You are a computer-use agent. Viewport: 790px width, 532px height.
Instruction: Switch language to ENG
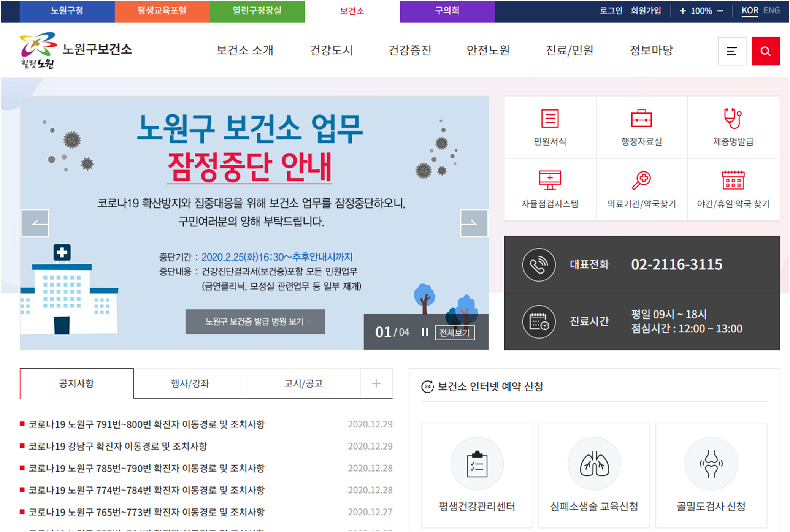[771, 11]
